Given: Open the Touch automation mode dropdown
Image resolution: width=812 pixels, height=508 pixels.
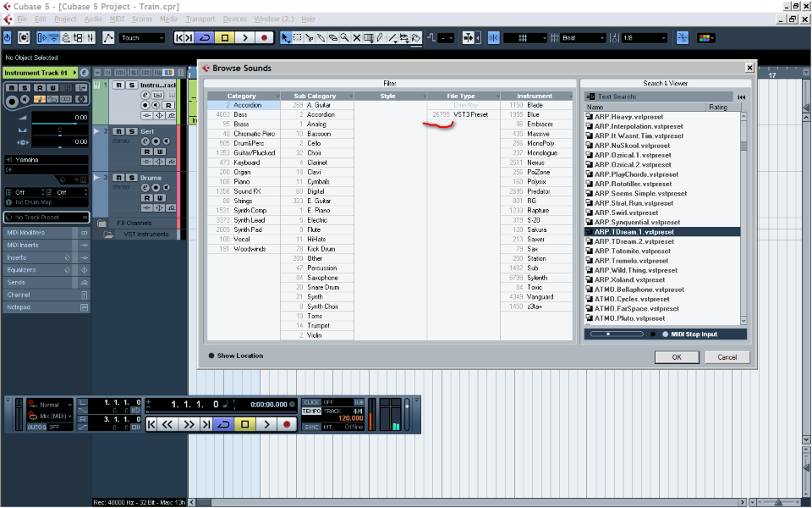Looking at the screenshot, I should click(142, 37).
